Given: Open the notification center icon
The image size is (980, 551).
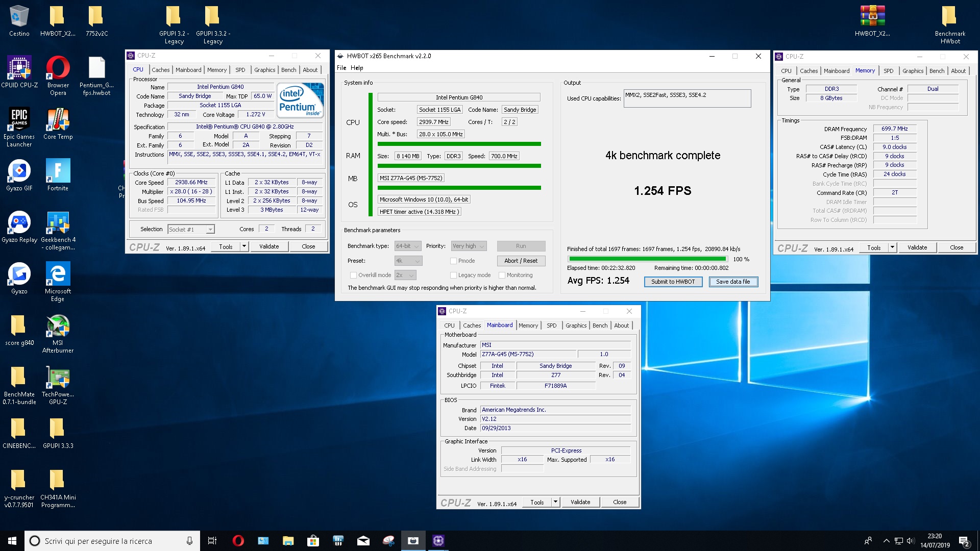Looking at the screenshot, I should pos(964,541).
